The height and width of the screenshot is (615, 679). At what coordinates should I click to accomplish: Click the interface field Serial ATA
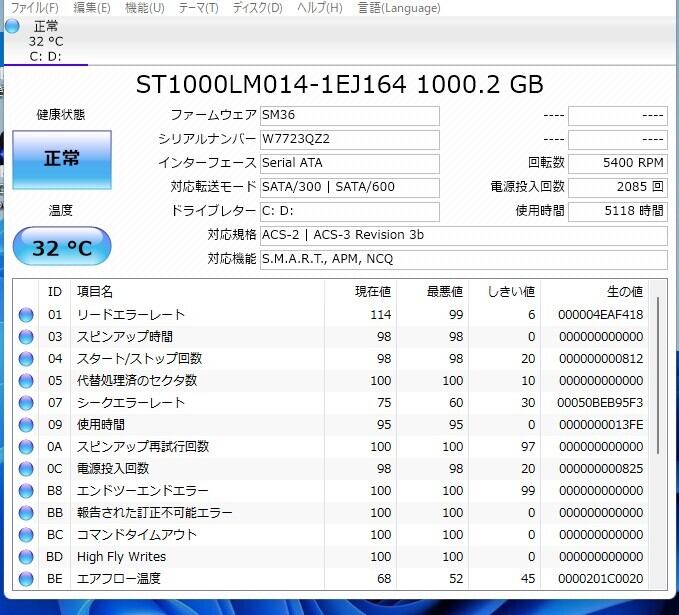tap(349, 163)
